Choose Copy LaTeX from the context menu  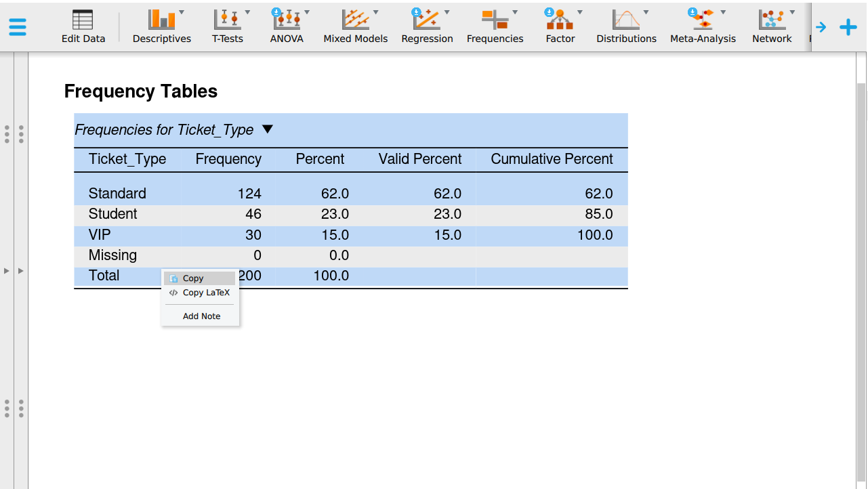click(199, 293)
